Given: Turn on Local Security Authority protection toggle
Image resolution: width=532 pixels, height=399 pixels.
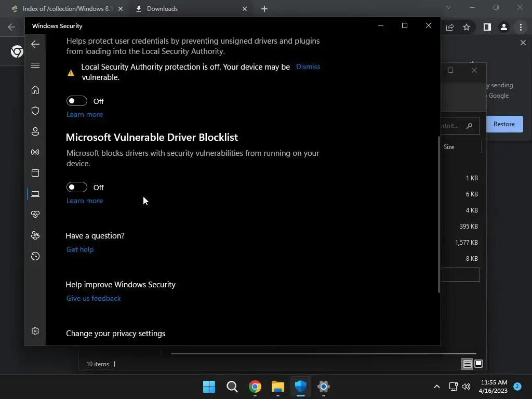Looking at the screenshot, I should pos(77,101).
